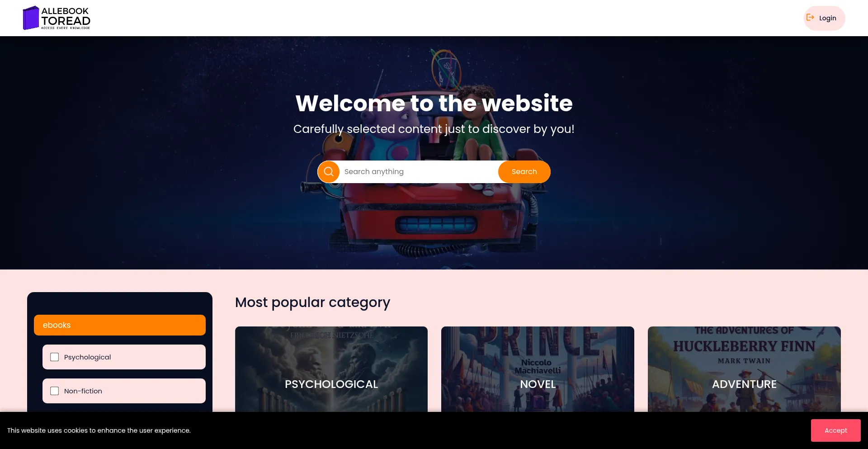Click the Most popular category heading
The image size is (868, 449).
tap(312, 302)
